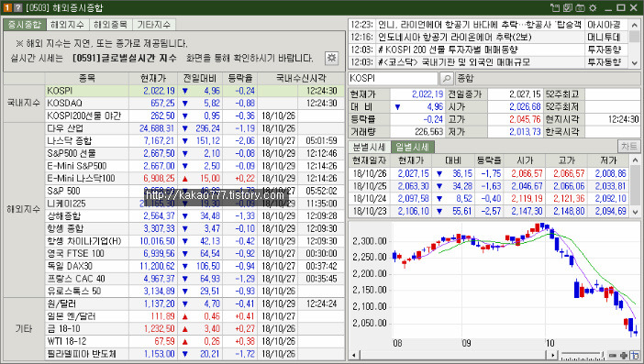Click the checklist icon in title bar
Viewport: 644px width, 364px height.
tap(568, 8)
